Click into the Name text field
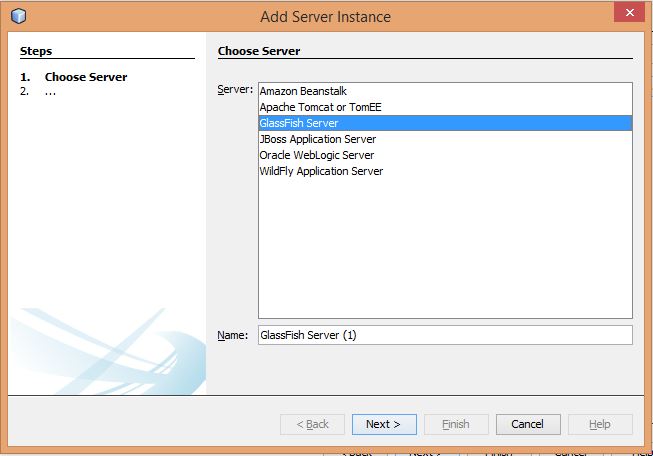The image size is (653, 456). [444, 335]
